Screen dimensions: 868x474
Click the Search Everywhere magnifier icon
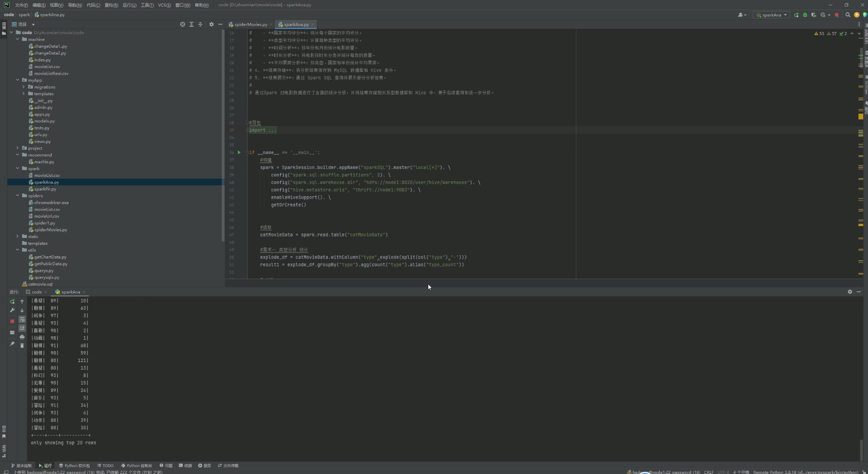848,15
